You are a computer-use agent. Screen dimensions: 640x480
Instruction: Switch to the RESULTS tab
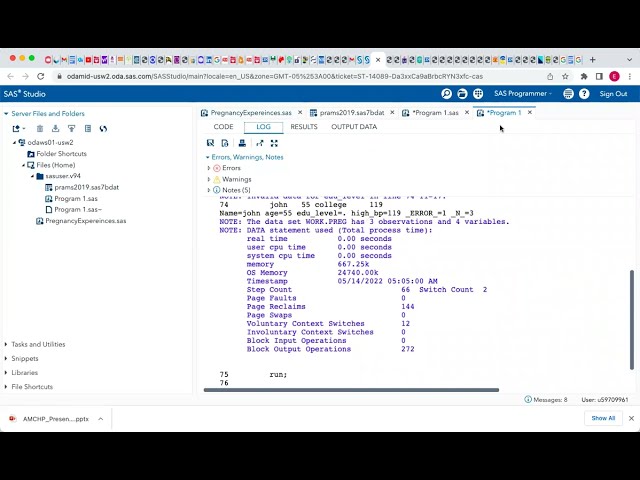click(x=304, y=127)
